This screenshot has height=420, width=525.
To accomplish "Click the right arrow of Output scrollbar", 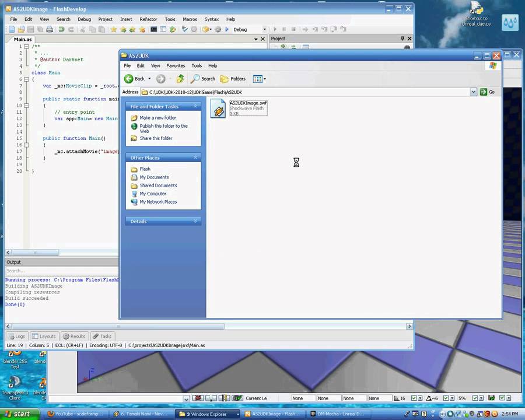I will pyautogui.click(x=409, y=326).
